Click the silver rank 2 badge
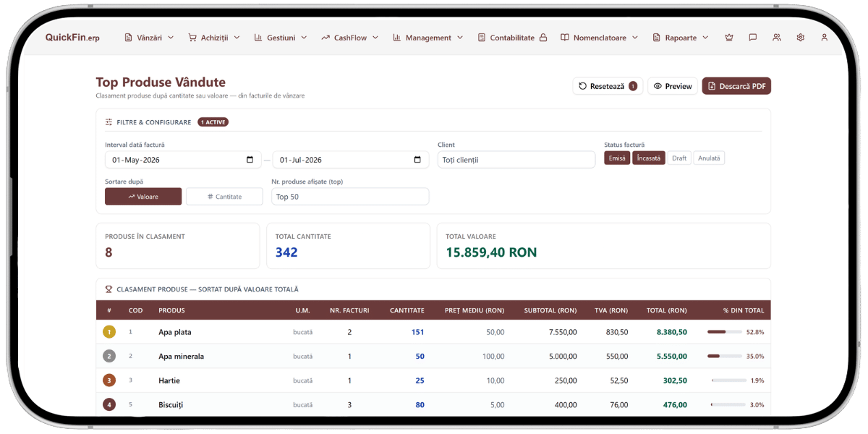Viewport: 868px width, 434px height. (109, 356)
